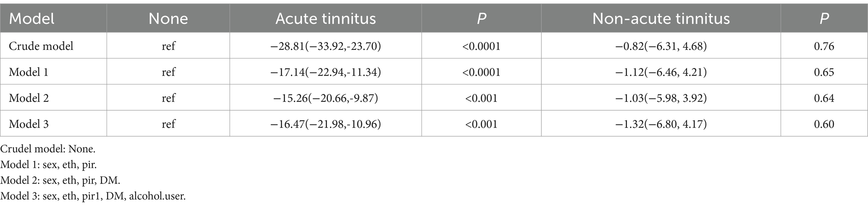Click the Model 2 row label
The height and width of the screenshot is (207, 868).
29,98
